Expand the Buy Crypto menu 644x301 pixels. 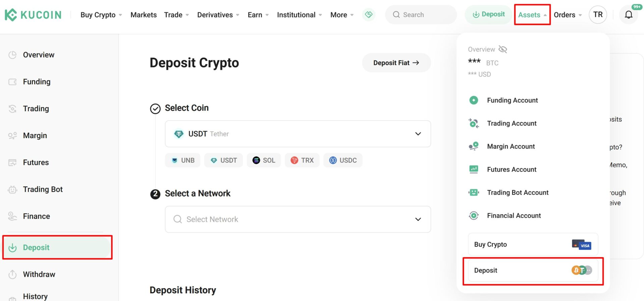click(101, 15)
